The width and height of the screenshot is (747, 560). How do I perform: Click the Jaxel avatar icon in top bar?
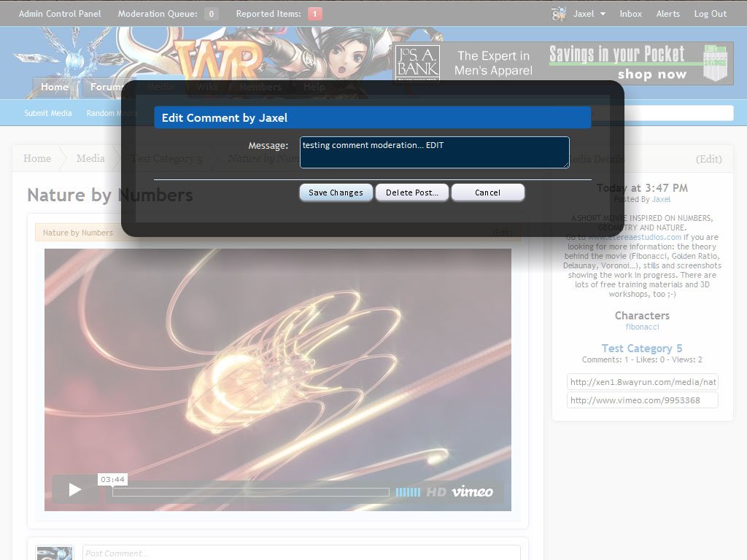[x=559, y=14]
